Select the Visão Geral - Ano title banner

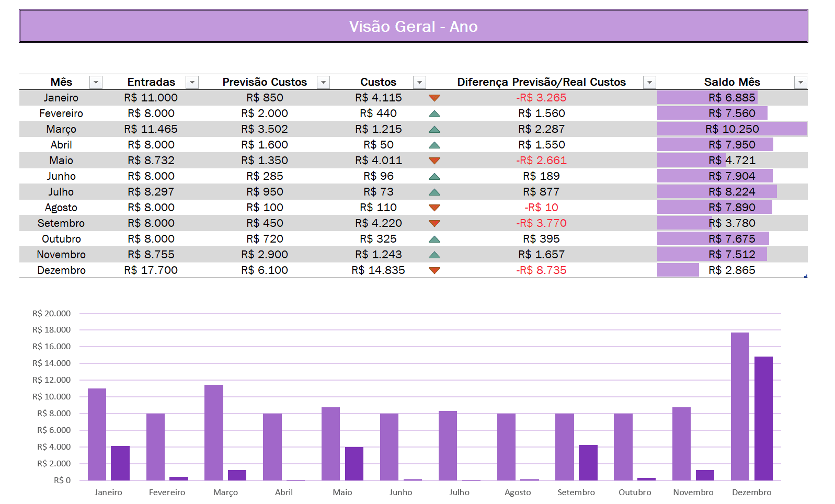pyautogui.click(x=413, y=26)
